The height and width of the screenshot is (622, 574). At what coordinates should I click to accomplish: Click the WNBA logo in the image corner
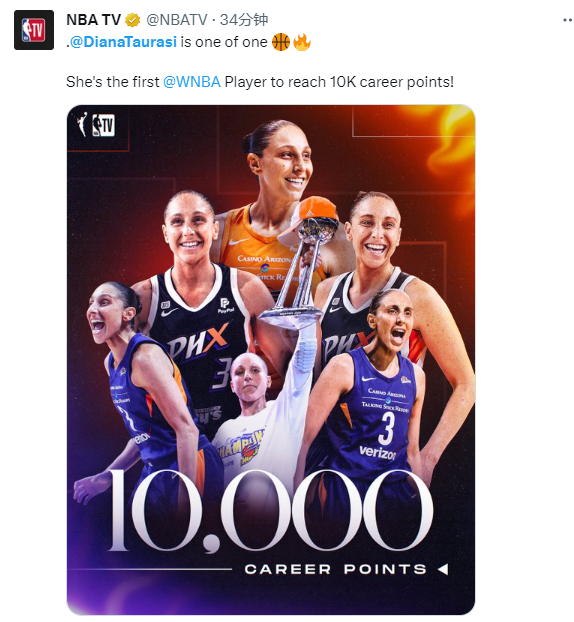click(x=82, y=124)
